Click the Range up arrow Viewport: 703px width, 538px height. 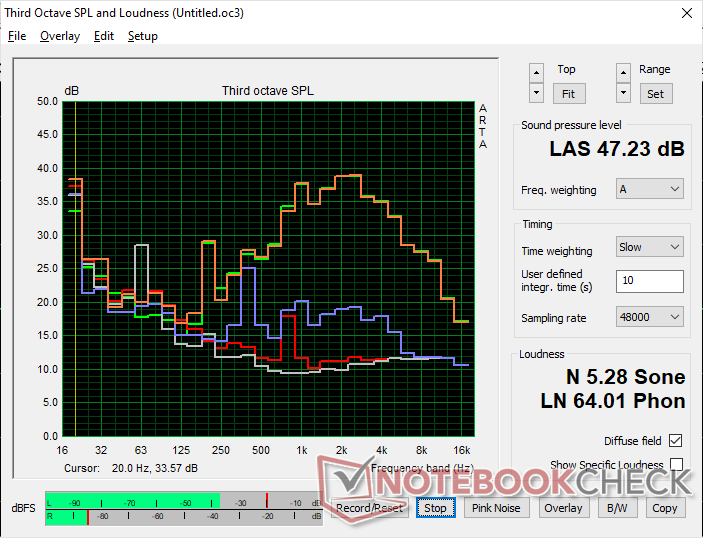tap(623, 73)
